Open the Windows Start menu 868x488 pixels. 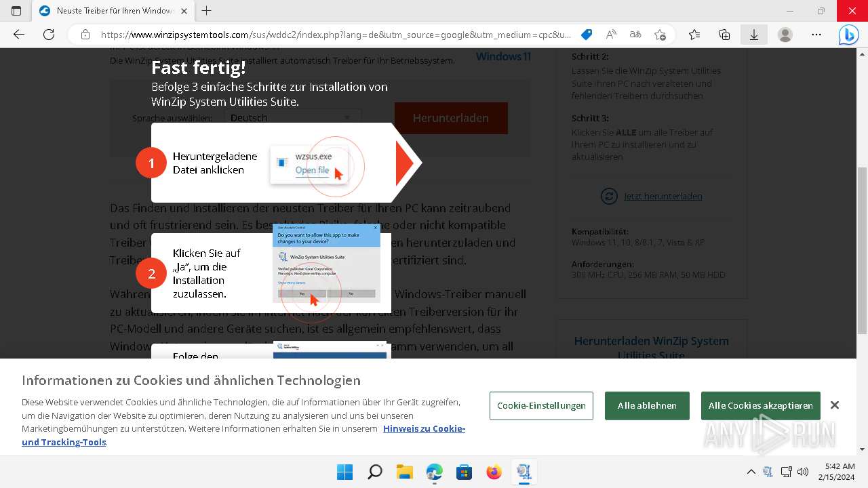(344, 472)
